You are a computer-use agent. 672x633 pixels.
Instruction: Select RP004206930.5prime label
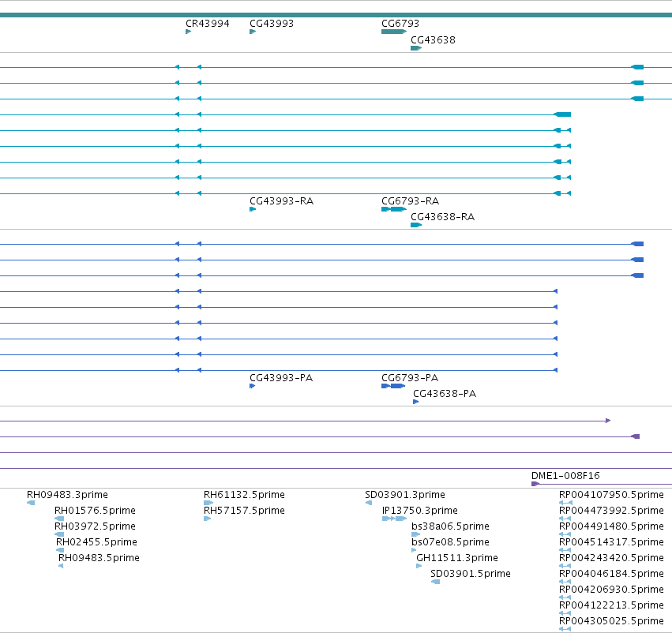[611, 590]
